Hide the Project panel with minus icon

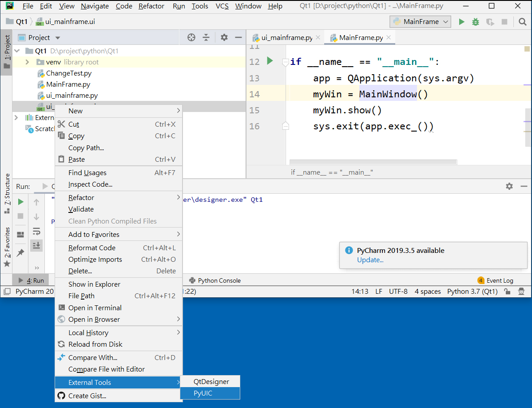[x=238, y=37]
